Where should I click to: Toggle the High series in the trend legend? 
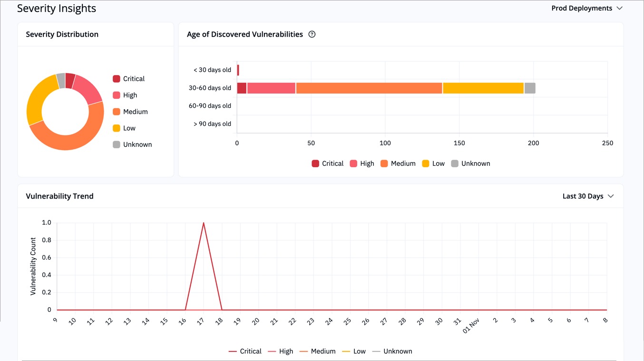(x=272, y=351)
